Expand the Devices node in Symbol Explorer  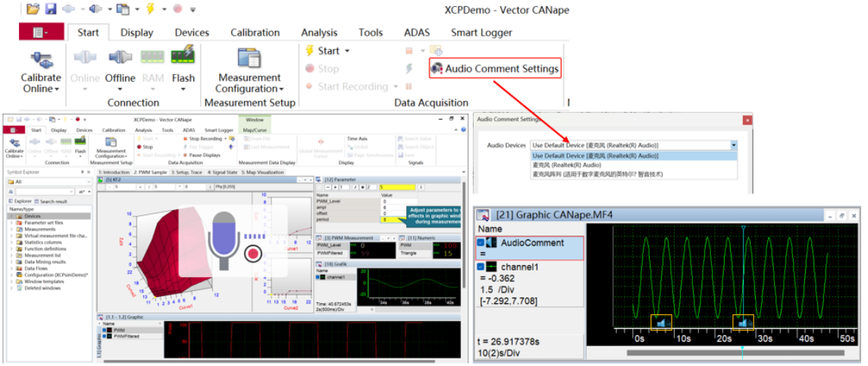point(11,216)
